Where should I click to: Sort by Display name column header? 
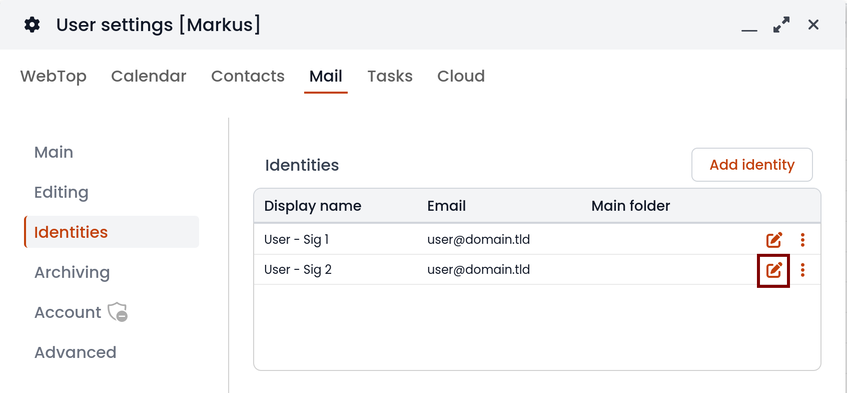(x=312, y=206)
